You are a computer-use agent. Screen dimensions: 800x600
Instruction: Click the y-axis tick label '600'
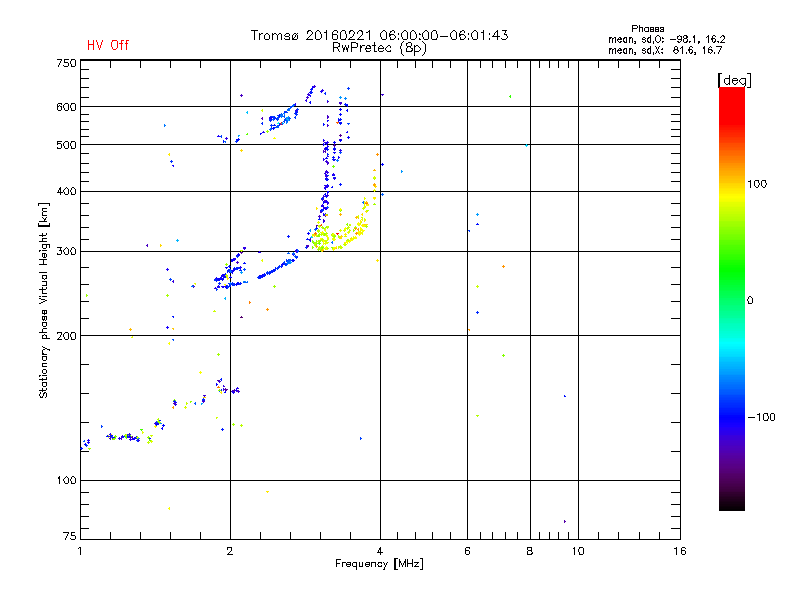coord(66,107)
